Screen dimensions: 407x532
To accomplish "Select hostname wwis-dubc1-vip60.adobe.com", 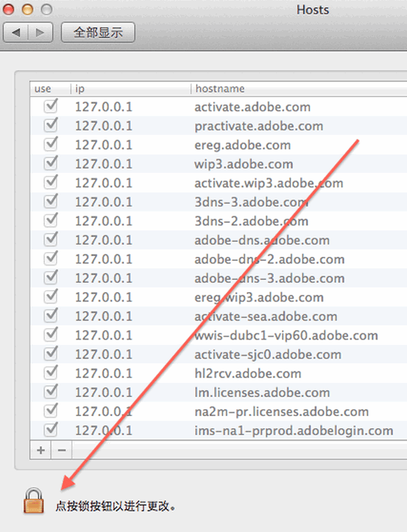I will [x=286, y=335].
